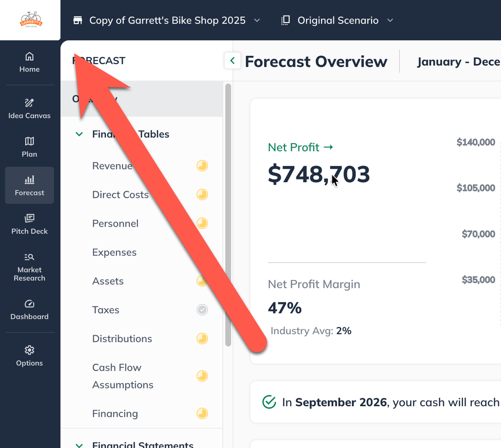
Task: Open the Personnel table
Action: tap(115, 223)
